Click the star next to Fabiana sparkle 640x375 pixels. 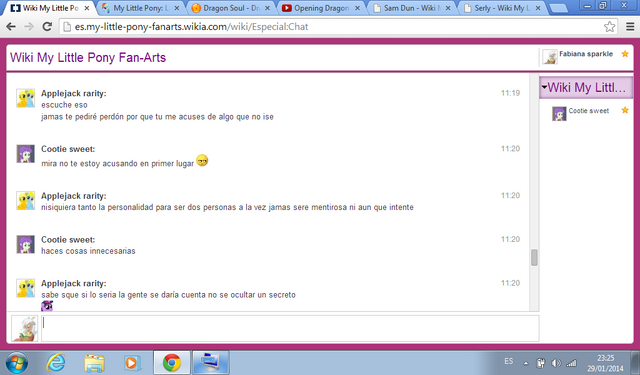625,54
